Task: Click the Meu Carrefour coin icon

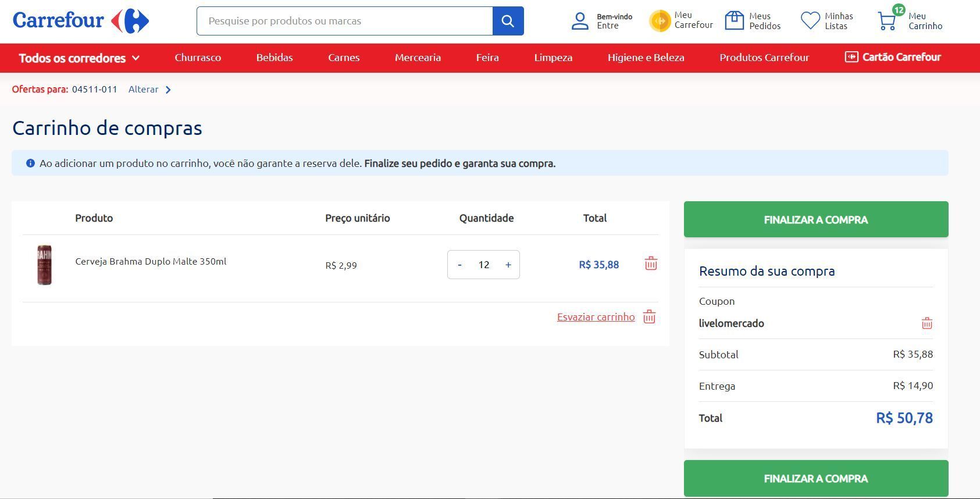Action: (660, 21)
